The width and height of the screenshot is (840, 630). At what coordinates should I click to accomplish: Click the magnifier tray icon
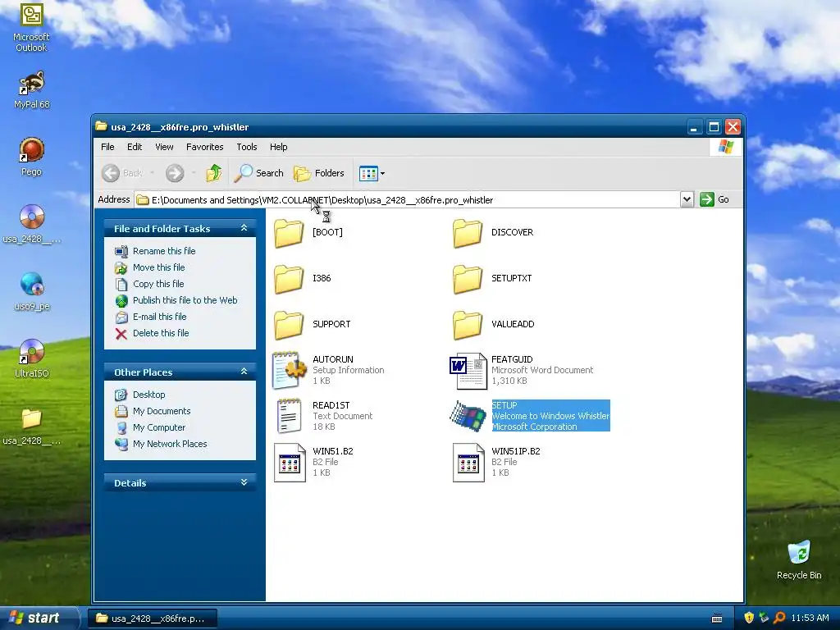tap(779, 619)
